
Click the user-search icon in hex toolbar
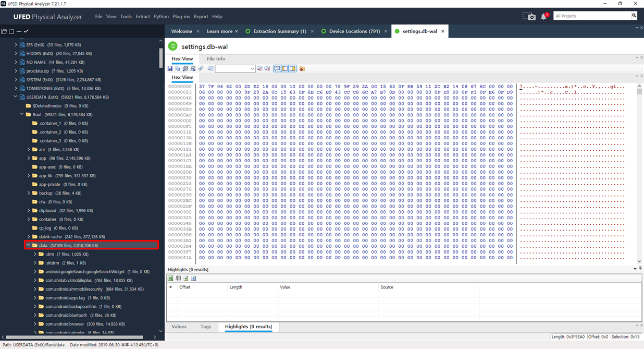pos(193,68)
